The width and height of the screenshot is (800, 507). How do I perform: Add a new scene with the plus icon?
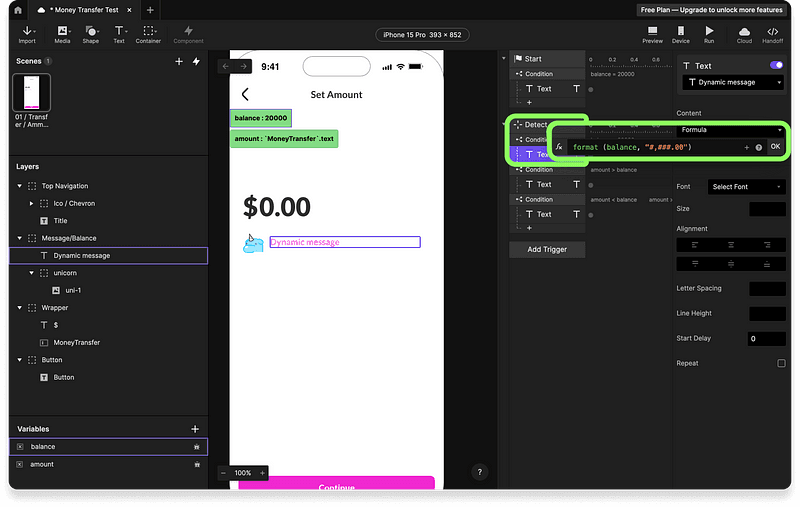(x=179, y=61)
